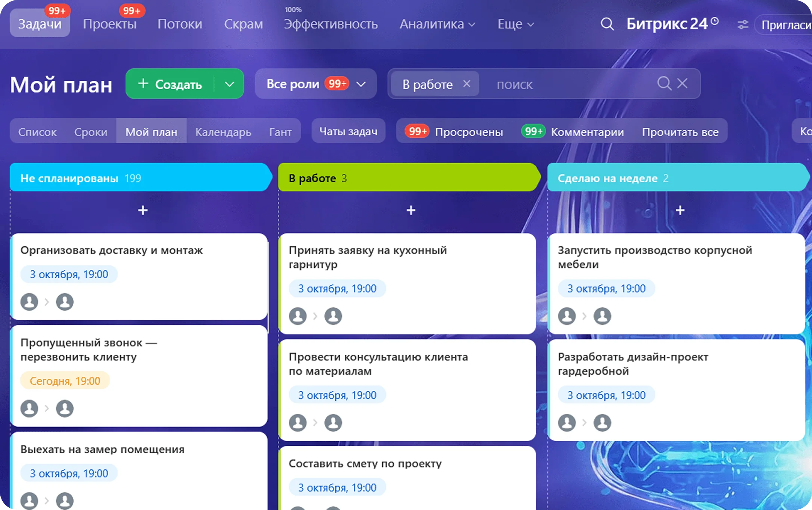Click the clock icon beside Битрикс 24 logo
Viewport: 812px width, 510px height.
(715, 21)
